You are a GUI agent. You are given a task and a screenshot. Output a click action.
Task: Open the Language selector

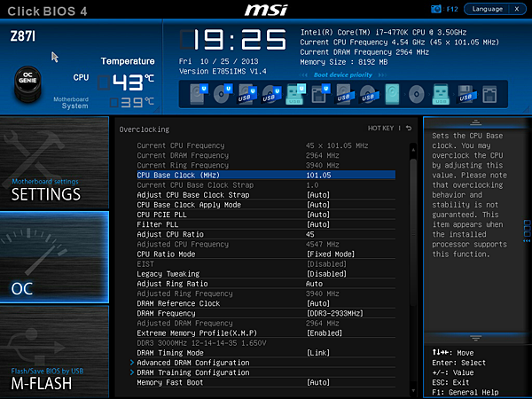click(x=487, y=9)
